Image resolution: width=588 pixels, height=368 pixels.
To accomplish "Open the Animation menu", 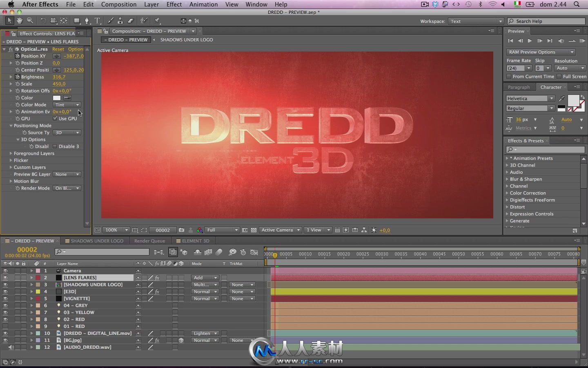I will point(203,4).
